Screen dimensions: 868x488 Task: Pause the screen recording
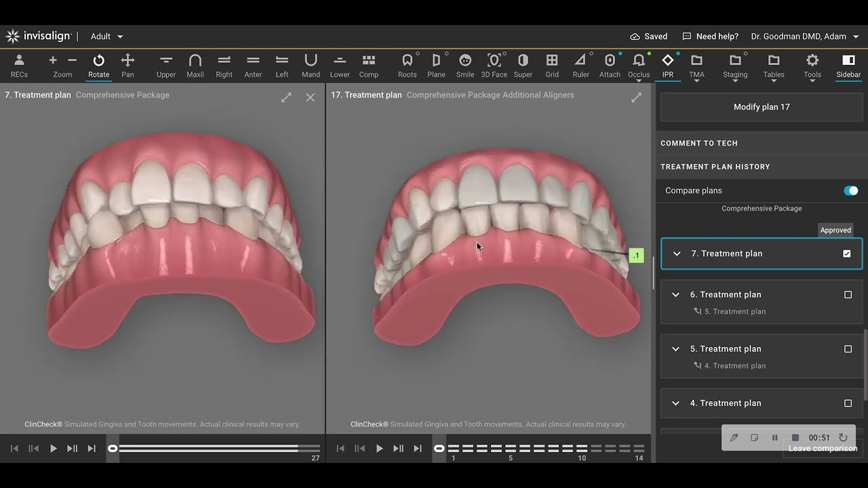(774, 438)
